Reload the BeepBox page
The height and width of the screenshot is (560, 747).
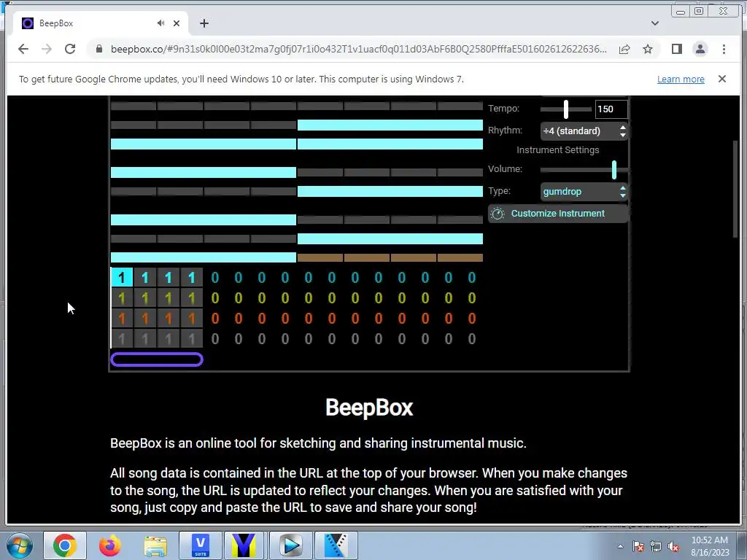tap(70, 49)
